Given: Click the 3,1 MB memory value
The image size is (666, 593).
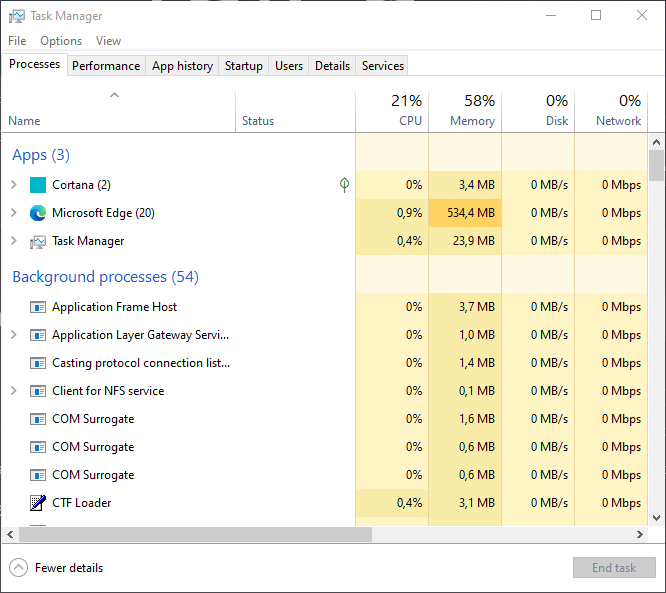Looking at the screenshot, I should click(477, 503).
